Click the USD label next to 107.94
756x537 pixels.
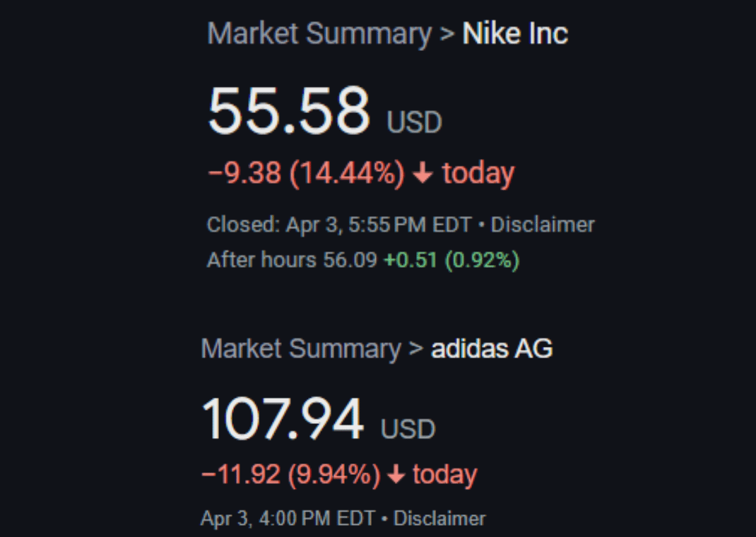[408, 429]
